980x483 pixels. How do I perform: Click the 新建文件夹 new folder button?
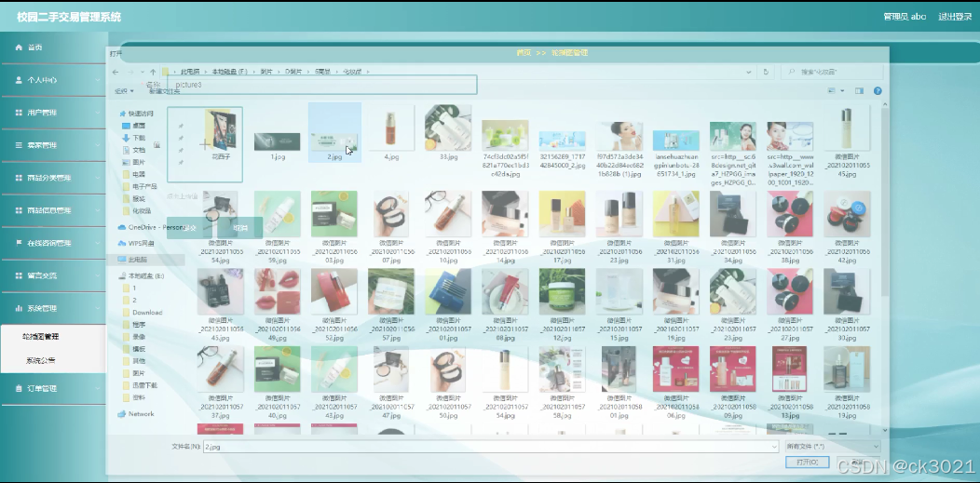pos(164,91)
